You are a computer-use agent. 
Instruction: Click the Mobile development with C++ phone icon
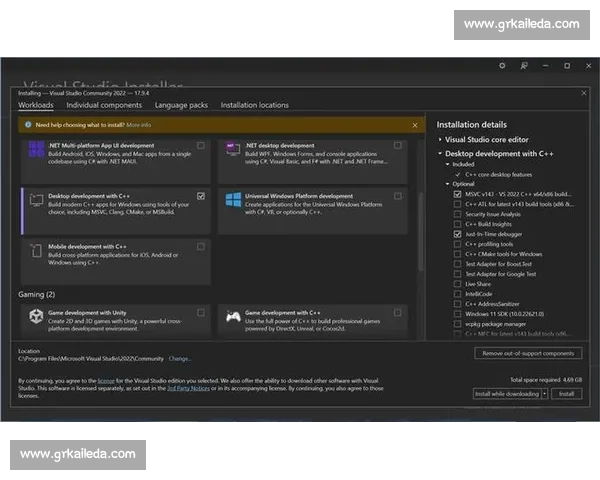coord(36,251)
